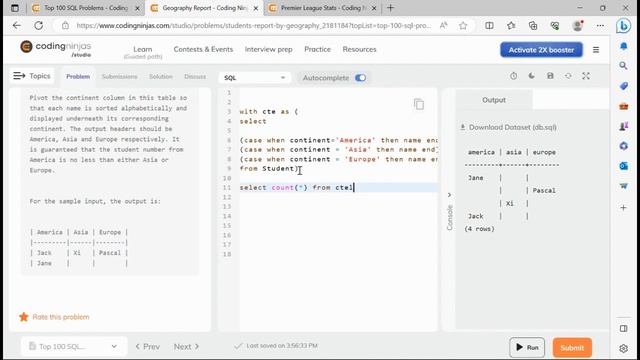The height and width of the screenshot is (360, 640).
Task: Open the Practice menu
Action: coord(318,49)
